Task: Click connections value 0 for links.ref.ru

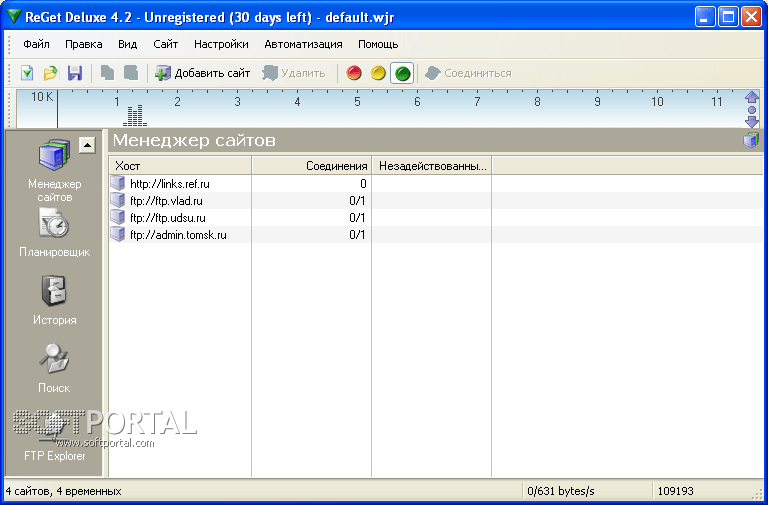Action: (x=363, y=184)
